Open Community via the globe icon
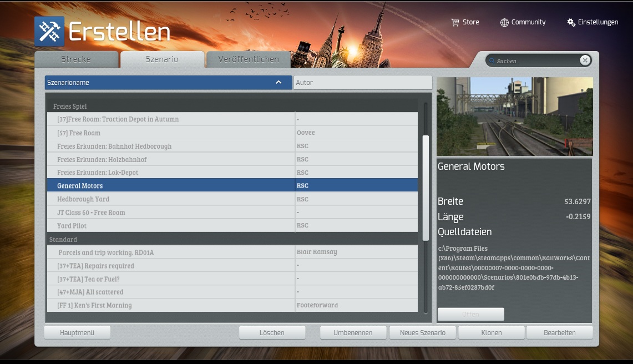 504,22
